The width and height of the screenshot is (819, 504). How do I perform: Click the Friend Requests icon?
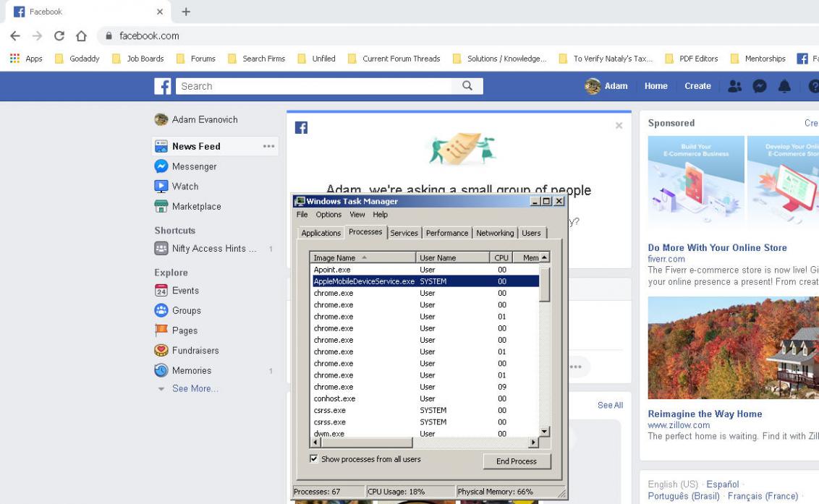coord(734,86)
